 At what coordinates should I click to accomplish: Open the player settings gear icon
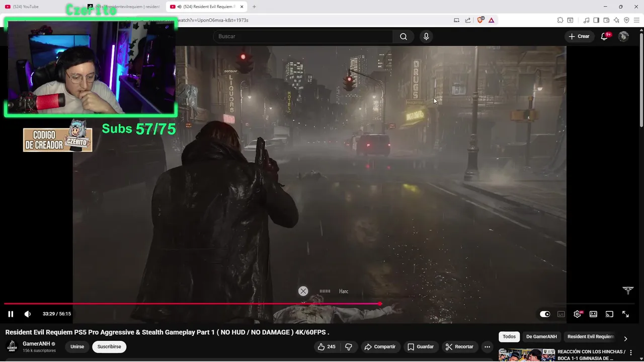pos(577,314)
